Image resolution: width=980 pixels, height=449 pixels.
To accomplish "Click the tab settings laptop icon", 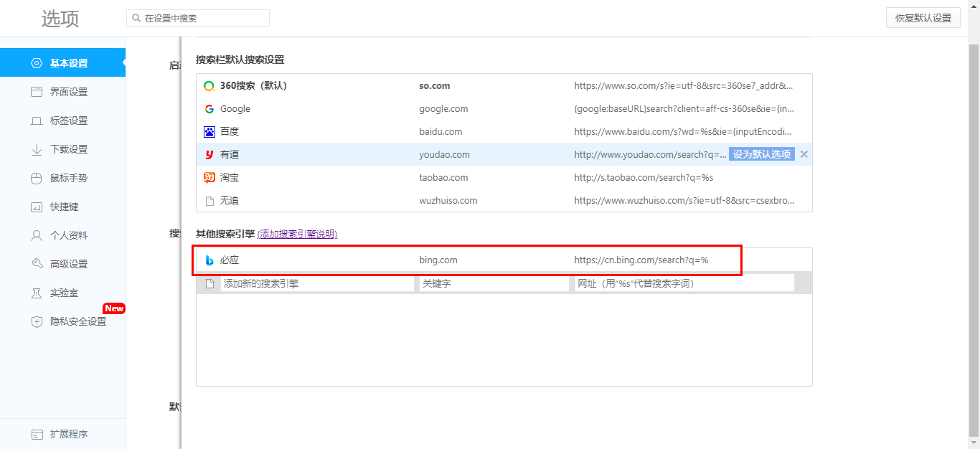I will click(x=37, y=120).
